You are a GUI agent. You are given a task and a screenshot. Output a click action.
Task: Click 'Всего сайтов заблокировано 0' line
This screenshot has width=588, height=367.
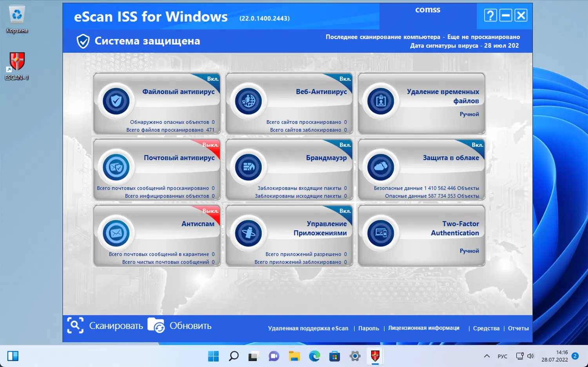click(309, 130)
